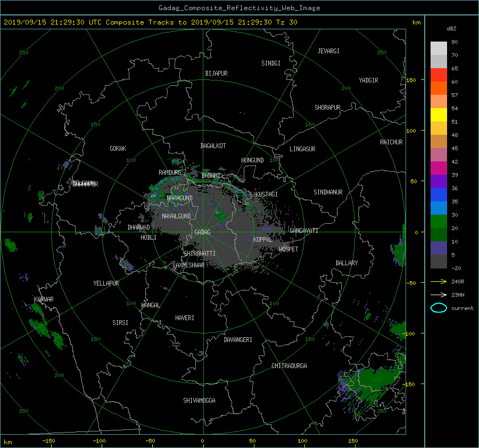Click the -150 km bottom axis tick label
Viewport: 479px width, 448px height.
(48, 441)
